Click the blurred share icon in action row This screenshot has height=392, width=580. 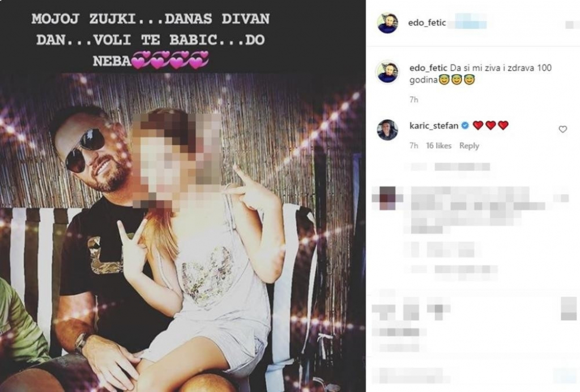tap(438, 312)
